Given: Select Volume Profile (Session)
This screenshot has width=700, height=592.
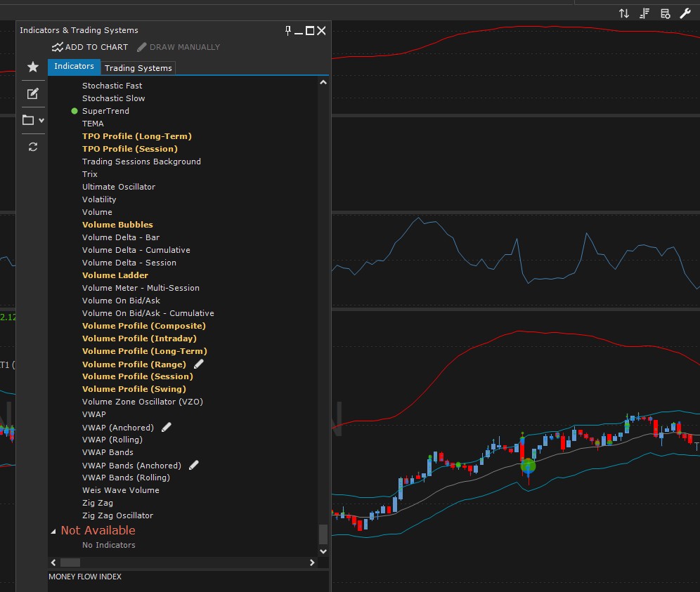Looking at the screenshot, I should [138, 376].
